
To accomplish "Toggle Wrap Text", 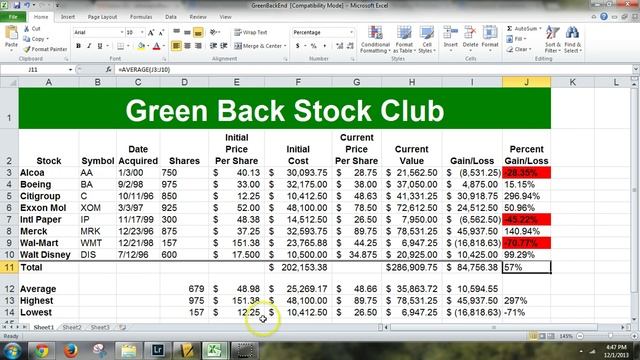I will (251, 32).
